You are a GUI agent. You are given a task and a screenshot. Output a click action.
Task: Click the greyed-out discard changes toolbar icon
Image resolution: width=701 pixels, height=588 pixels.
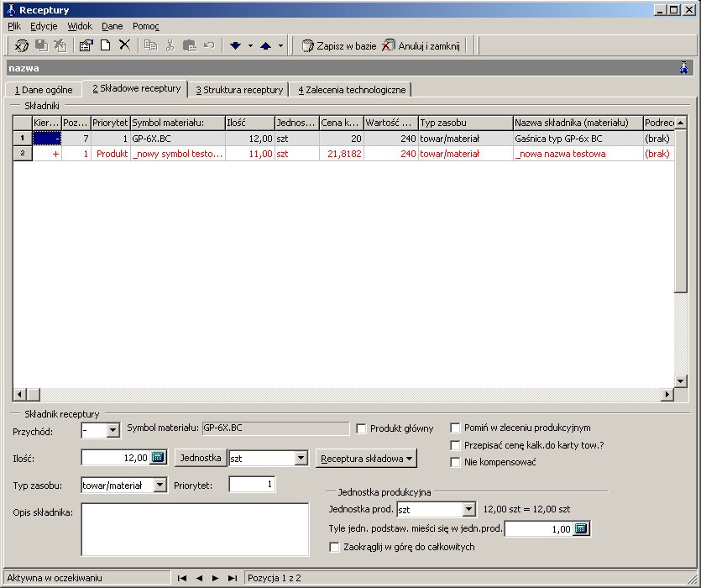click(x=60, y=45)
